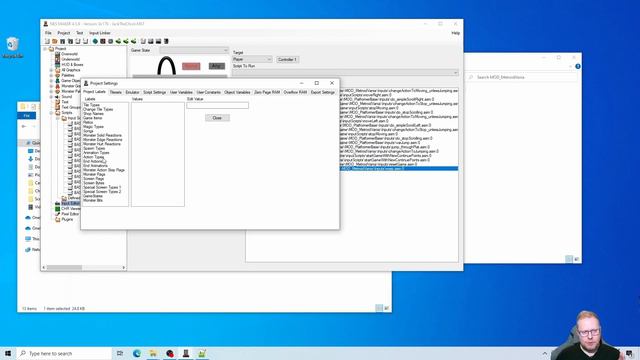Click the CHR Viewer green icon in tree

[58, 209]
